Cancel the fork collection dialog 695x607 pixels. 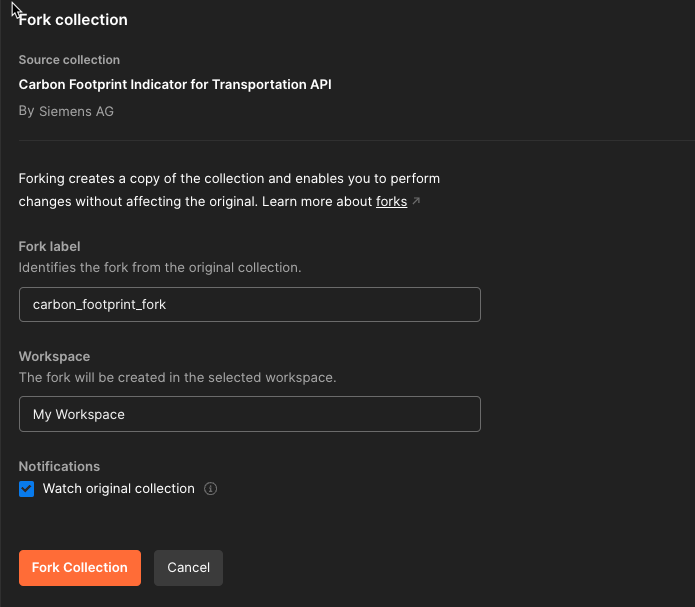[x=188, y=568]
